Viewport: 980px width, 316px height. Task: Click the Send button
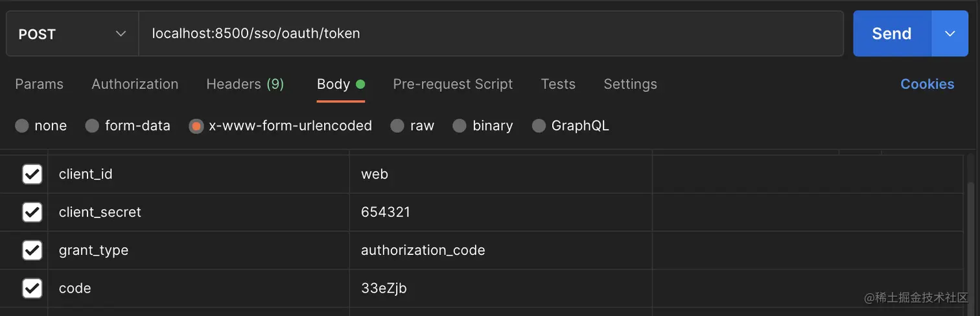pos(892,34)
